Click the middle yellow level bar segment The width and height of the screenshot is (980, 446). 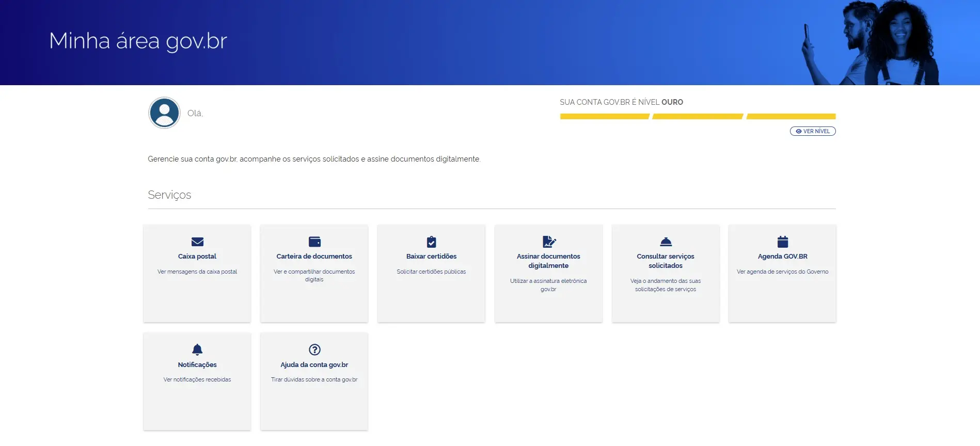pos(698,117)
